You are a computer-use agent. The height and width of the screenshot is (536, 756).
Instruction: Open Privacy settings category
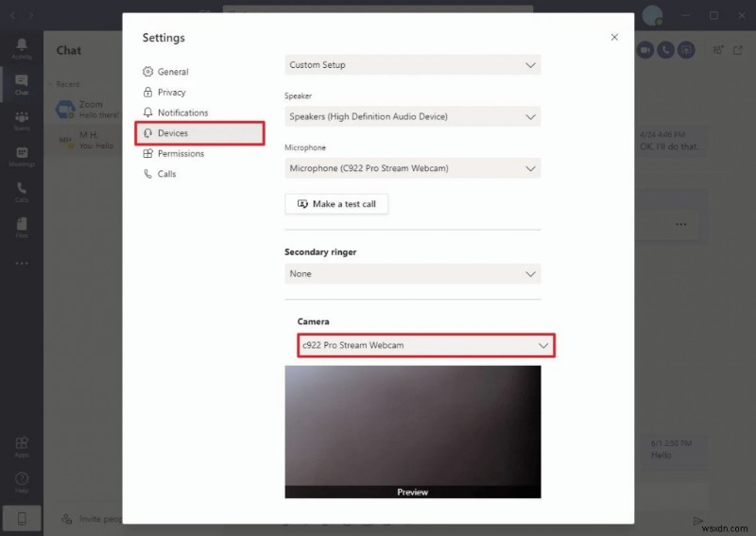pyautogui.click(x=163, y=92)
